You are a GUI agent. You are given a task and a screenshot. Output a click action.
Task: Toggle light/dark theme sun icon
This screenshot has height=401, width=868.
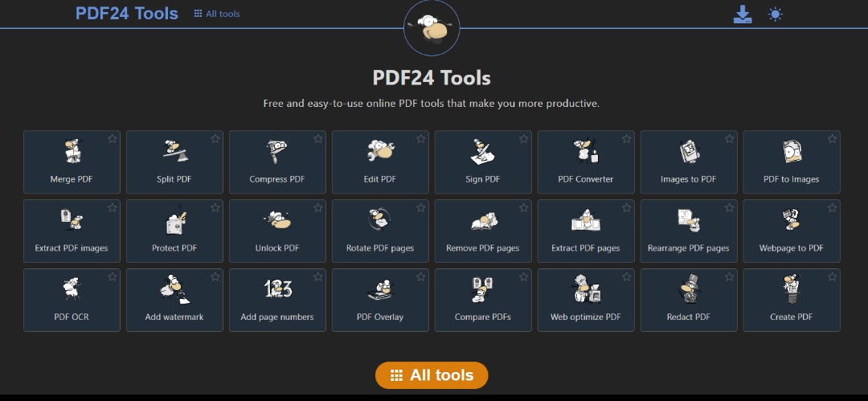point(776,14)
